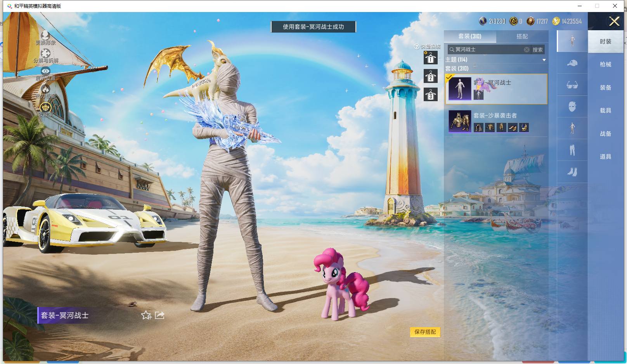This screenshot has height=364, width=627.
Task: Favorite the outfit with the star icon
Action: tap(146, 315)
